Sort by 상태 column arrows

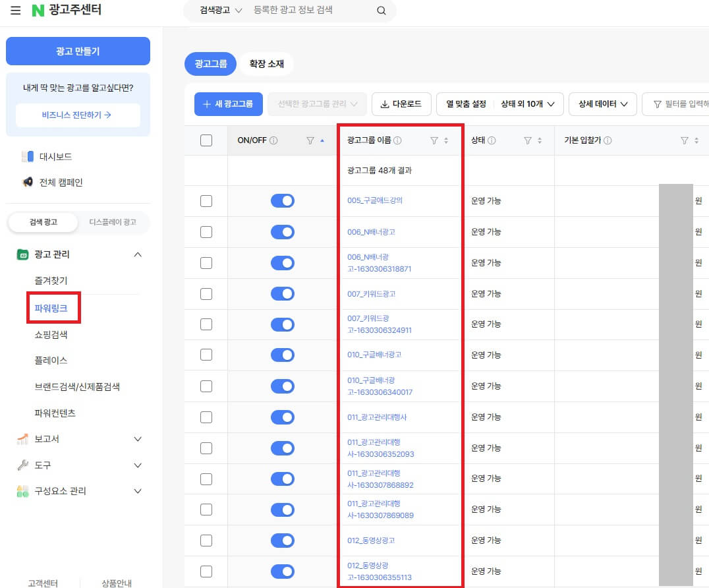(540, 140)
